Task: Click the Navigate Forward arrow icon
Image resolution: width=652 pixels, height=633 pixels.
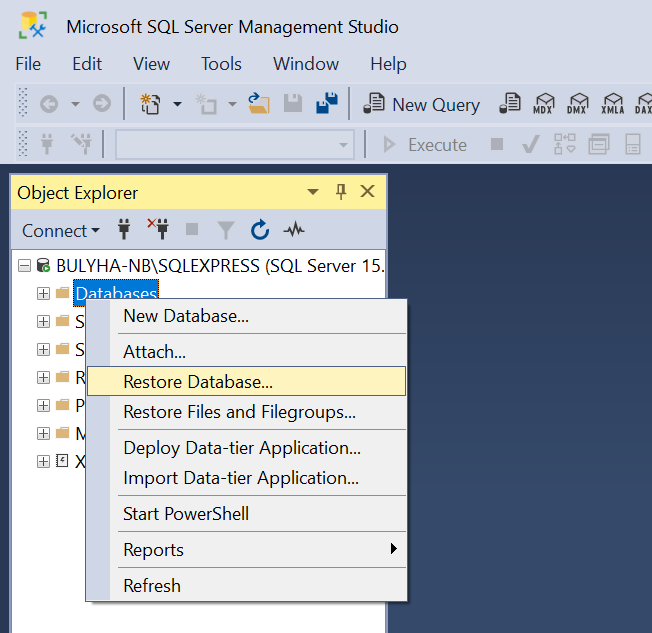Action: pos(102,104)
